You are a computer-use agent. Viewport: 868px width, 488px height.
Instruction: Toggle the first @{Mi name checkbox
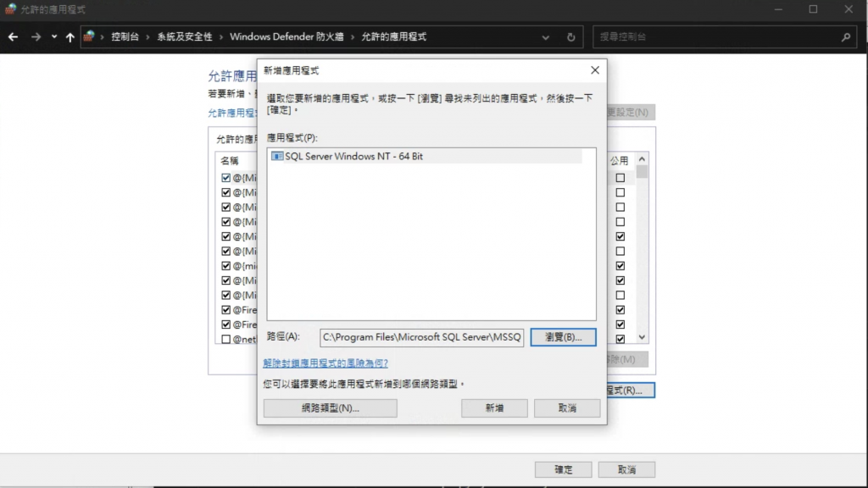225,178
